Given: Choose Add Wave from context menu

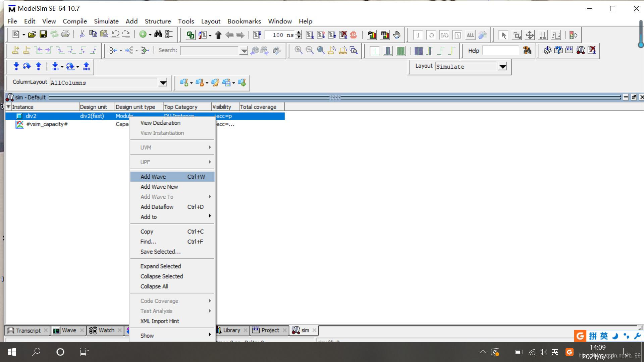Looking at the screenshot, I should coord(153,177).
